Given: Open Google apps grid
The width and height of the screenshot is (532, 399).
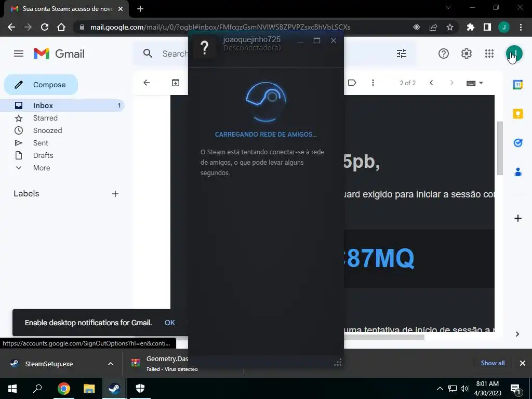Looking at the screenshot, I should 489,54.
